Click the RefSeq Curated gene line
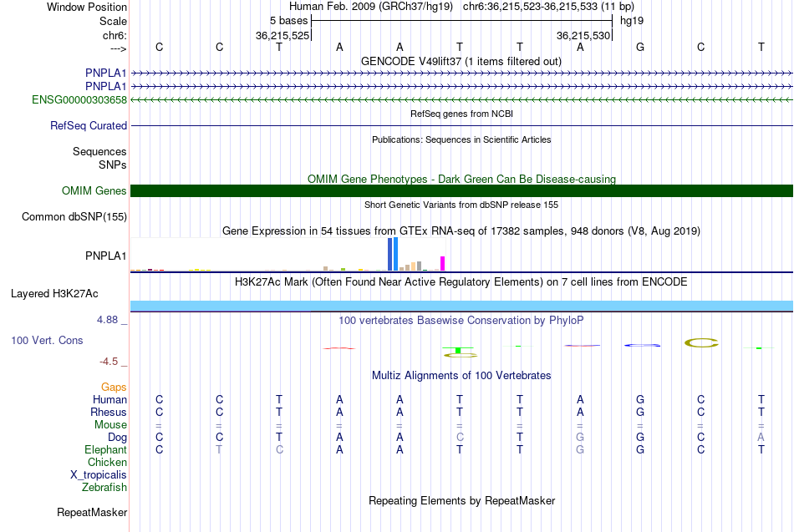 click(x=461, y=125)
